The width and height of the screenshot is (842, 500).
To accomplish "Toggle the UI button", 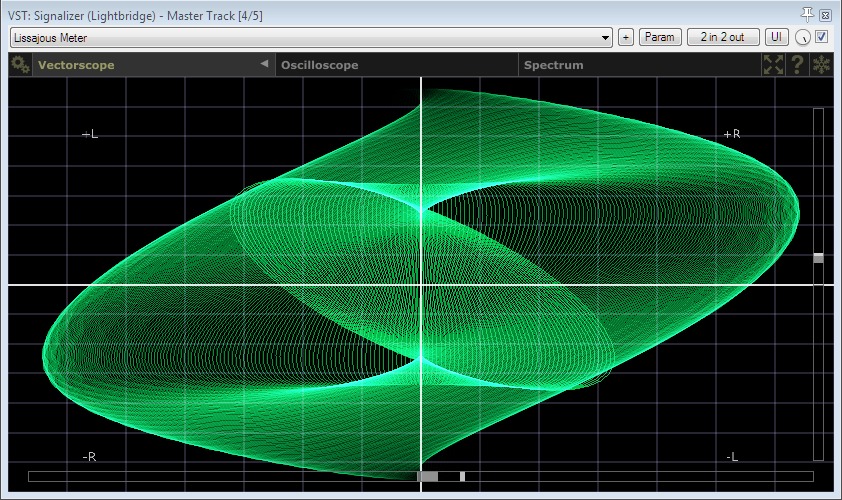I will click(x=776, y=37).
